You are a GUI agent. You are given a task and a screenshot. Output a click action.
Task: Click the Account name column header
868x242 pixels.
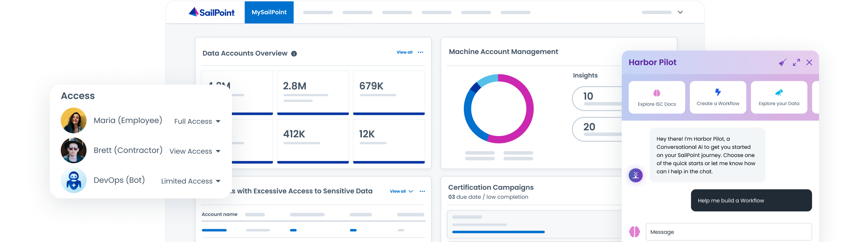[219, 214]
